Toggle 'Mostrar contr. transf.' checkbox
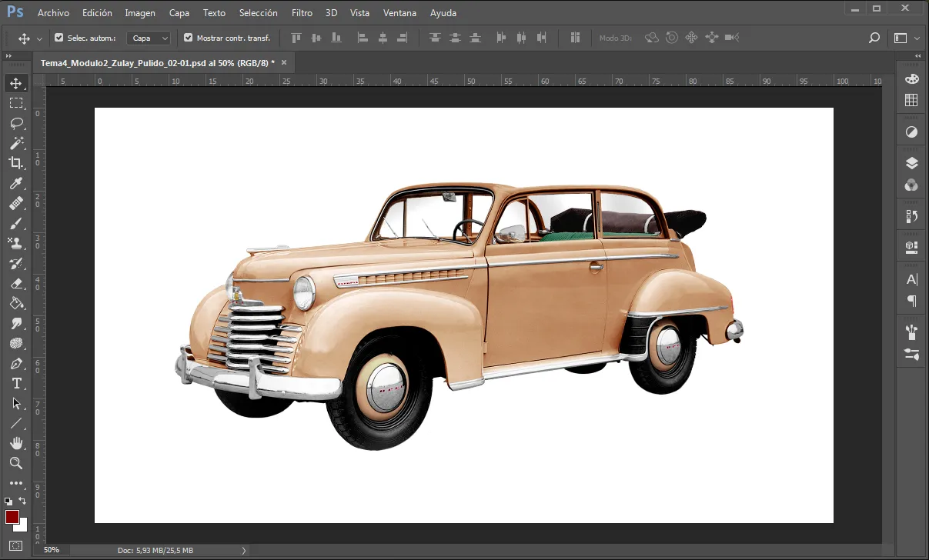This screenshot has width=929, height=560. [189, 38]
